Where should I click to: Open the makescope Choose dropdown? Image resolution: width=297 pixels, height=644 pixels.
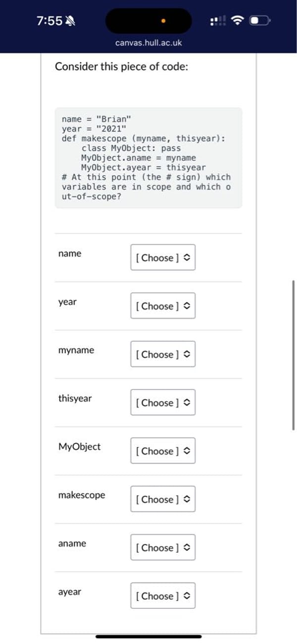(x=163, y=499)
